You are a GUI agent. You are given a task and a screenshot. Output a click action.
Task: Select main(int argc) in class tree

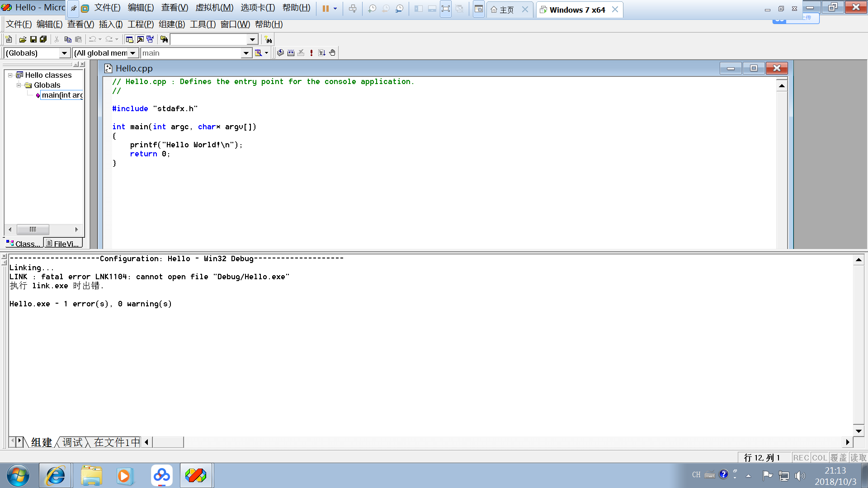[62, 95]
